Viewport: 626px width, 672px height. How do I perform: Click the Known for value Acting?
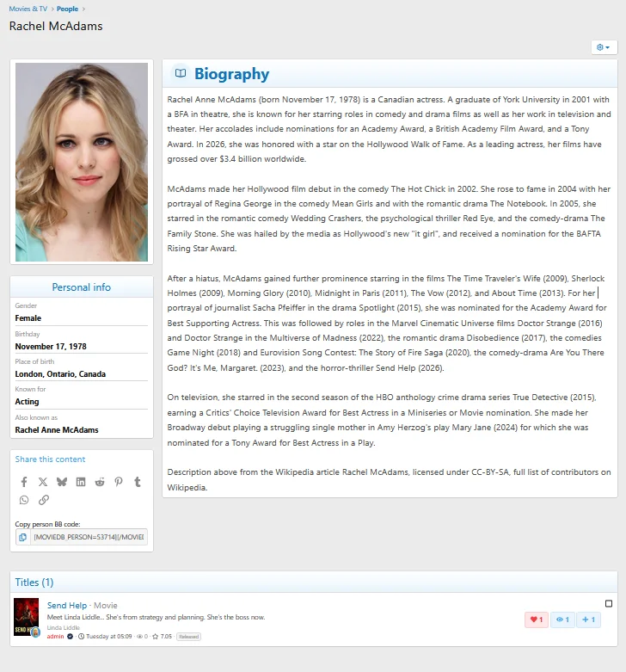(27, 402)
